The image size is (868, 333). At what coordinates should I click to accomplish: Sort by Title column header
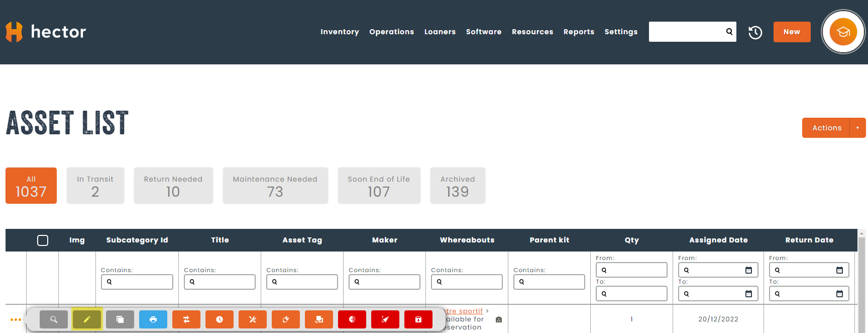coord(220,240)
